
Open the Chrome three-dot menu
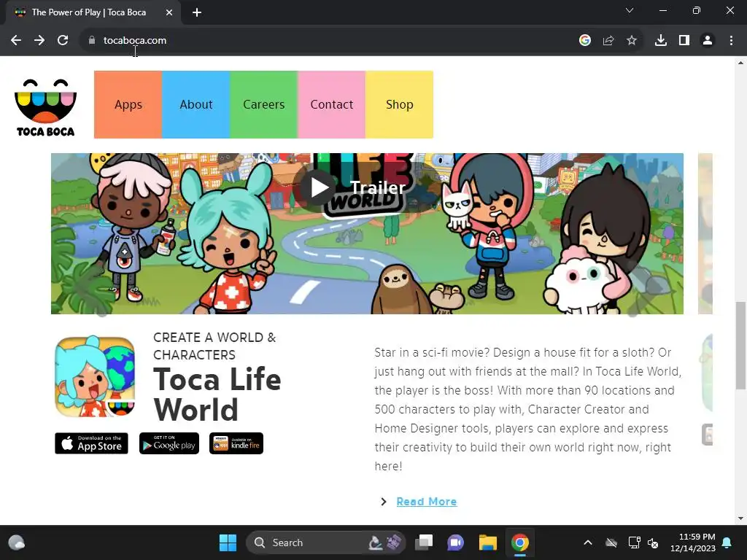pyautogui.click(x=731, y=41)
